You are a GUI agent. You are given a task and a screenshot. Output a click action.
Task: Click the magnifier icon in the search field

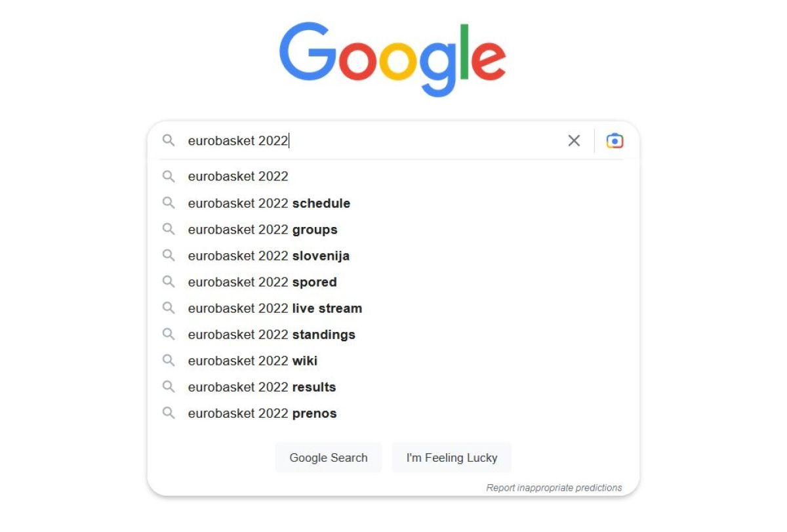[169, 141]
